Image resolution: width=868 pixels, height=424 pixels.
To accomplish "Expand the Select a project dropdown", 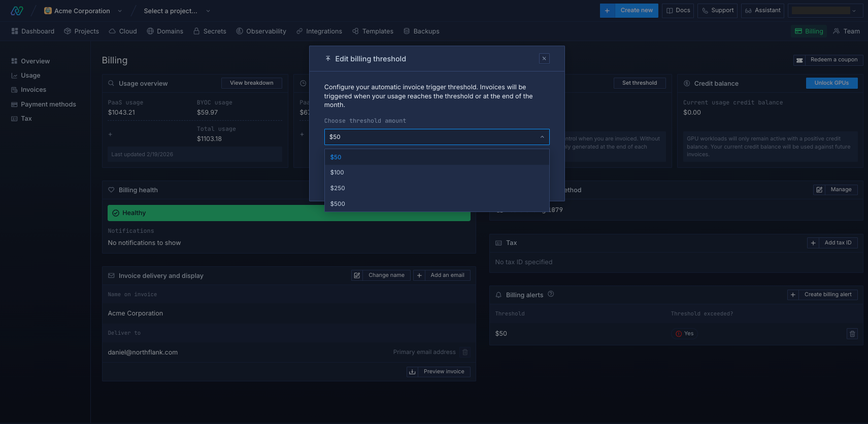I will [177, 11].
